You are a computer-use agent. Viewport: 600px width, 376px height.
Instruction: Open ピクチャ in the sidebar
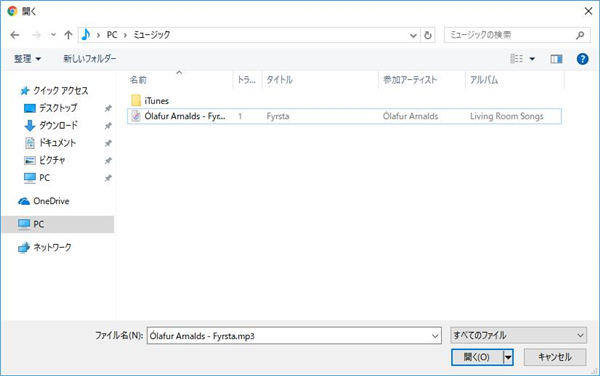[x=52, y=160]
